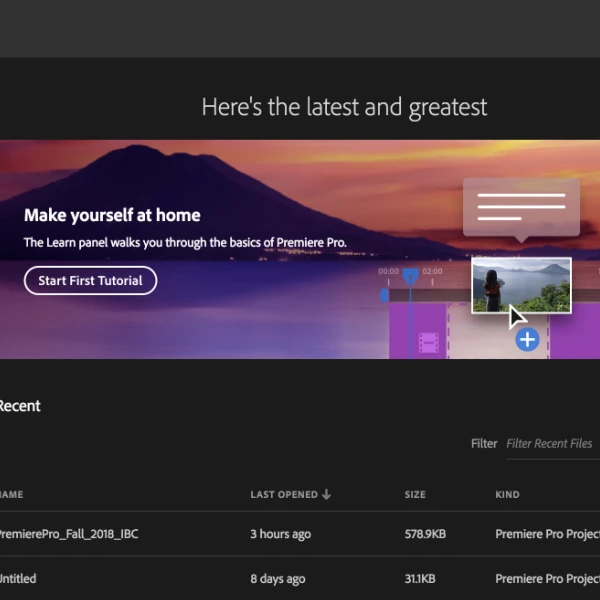Select the 3 hours ago row cell
The width and height of the screenshot is (600, 600).
281,534
